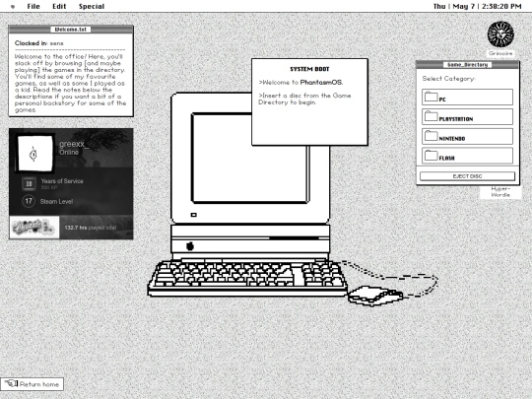The image size is (532, 399).
Task: Click the computer mouse illustration
Action: click(375, 296)
